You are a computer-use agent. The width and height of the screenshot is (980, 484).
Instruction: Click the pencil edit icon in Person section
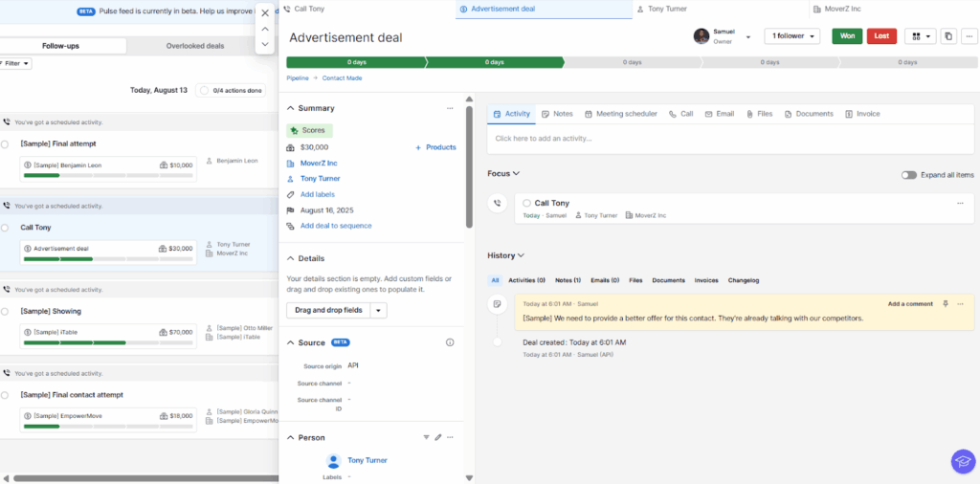(x=437, y=437)
